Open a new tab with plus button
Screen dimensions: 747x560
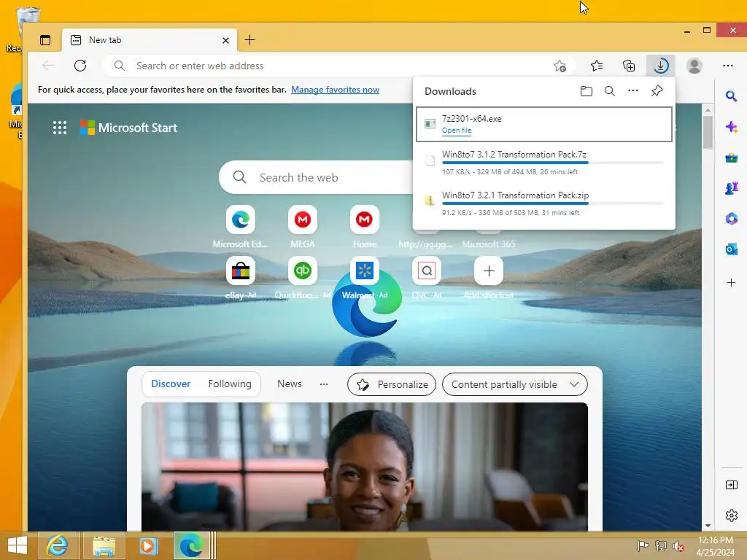pyautogui.click(x=249, y=40)
